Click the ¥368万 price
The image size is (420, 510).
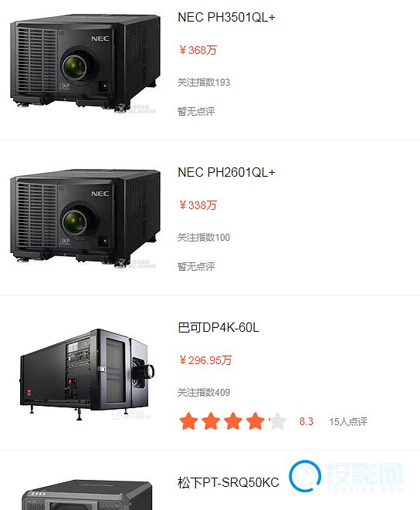[x=198, y=50]
